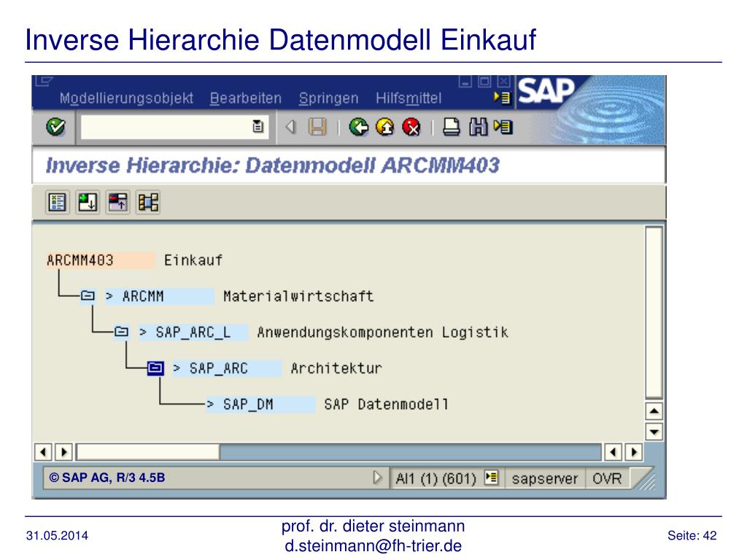The width and height of the screenshot is (747, 560).
Task: Click the hierarchy structure toolbar icon
Action: pyautogui.click(x=148, y=203)
